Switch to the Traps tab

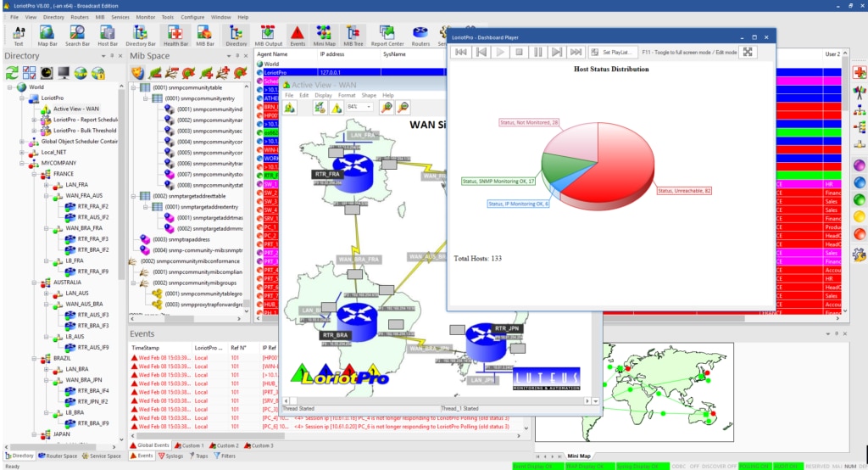click(198, 456)
